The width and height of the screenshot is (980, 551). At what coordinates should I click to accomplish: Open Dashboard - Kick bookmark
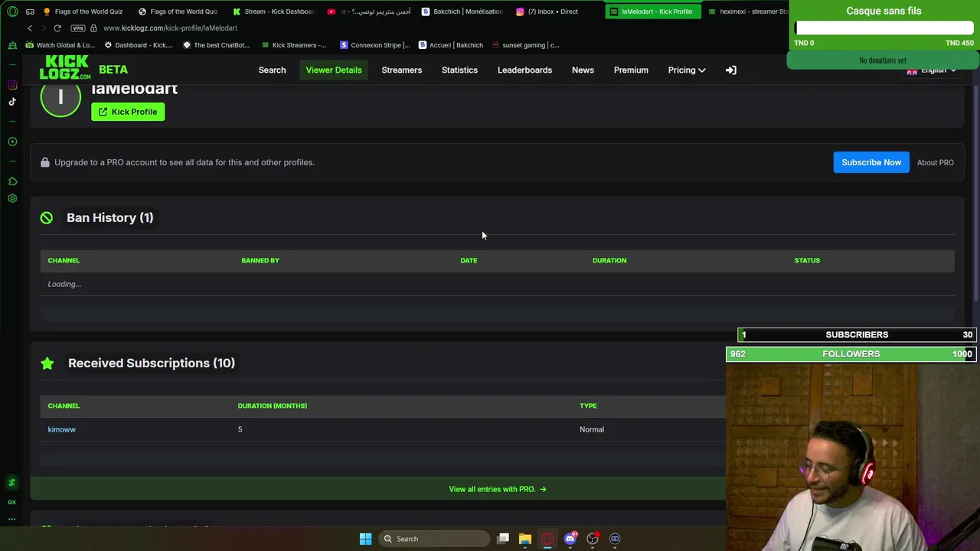click(138, 45)
